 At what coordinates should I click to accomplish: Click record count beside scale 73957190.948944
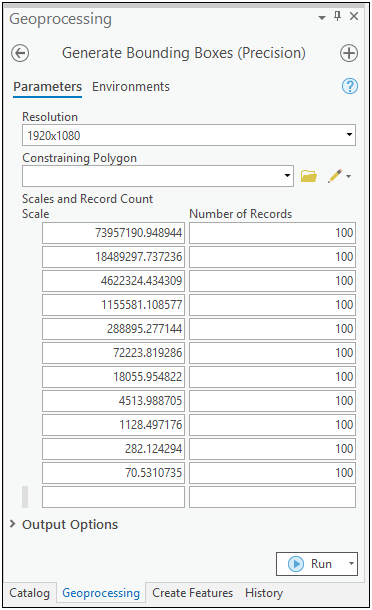click(x=272, y=233)
